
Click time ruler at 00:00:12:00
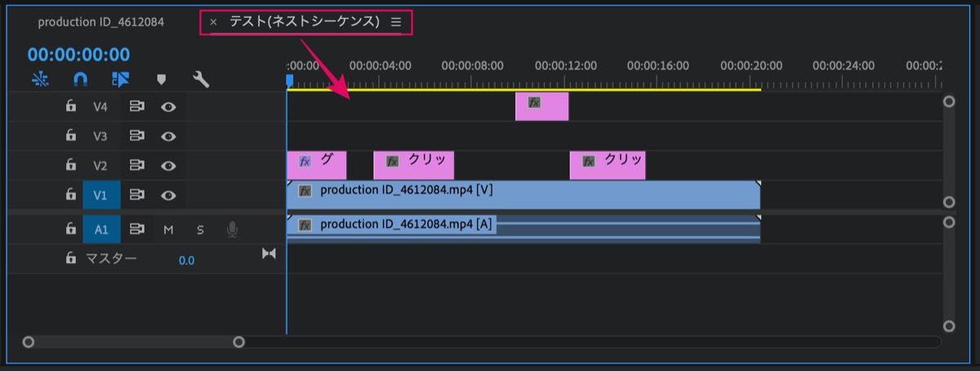point(565,66)
